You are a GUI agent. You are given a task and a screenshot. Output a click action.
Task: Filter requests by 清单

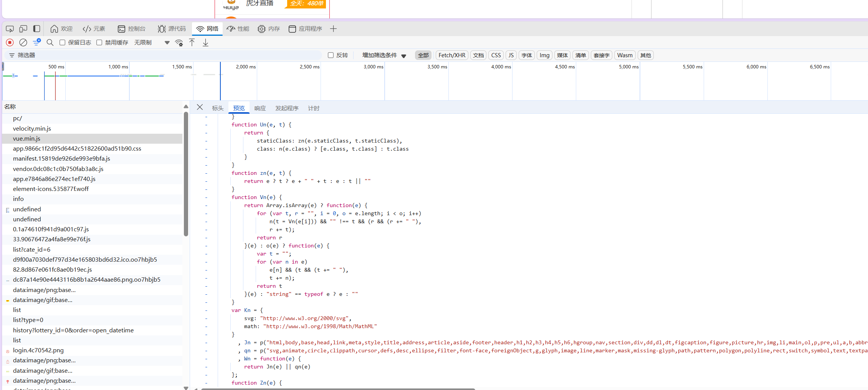click(580, 55)
